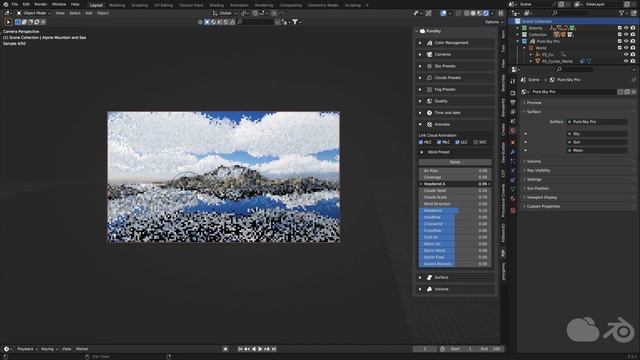This screenshot has height=360, width=640.
Task: Open the Add menu in viewport header
Action: (x=89, y=13)
